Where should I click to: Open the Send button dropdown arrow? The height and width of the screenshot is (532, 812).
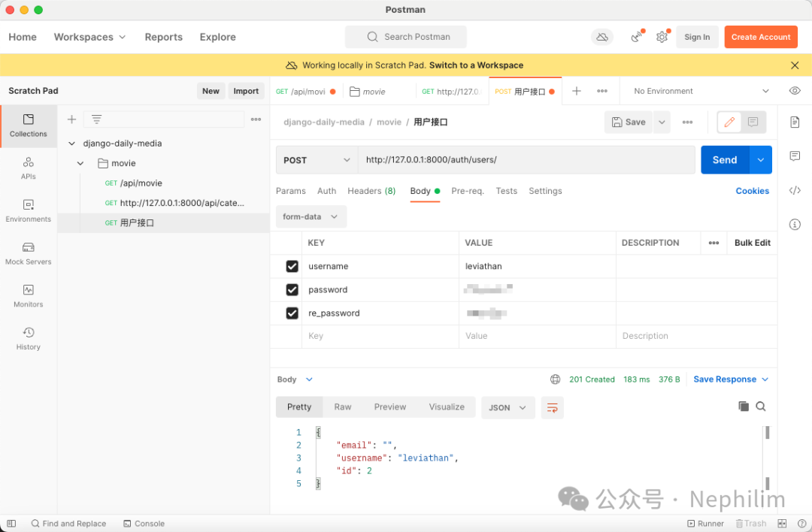(x=760, y=160)
